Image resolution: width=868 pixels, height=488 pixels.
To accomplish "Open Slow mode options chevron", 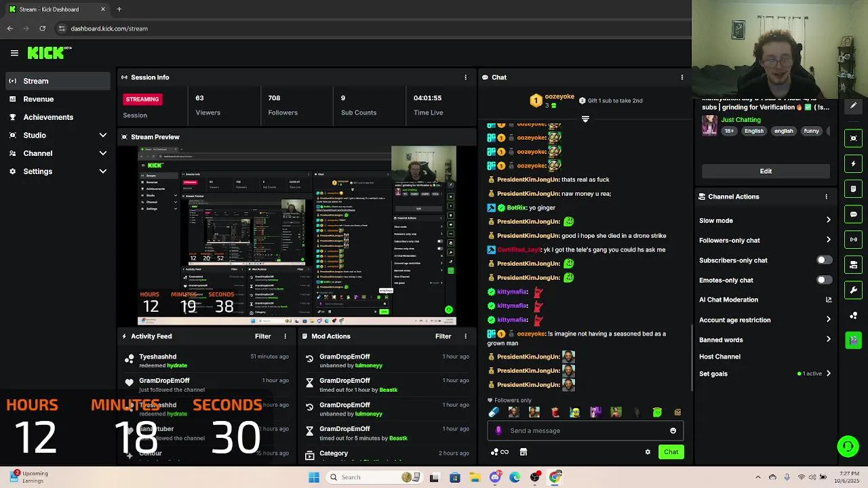I will (828, 220).
